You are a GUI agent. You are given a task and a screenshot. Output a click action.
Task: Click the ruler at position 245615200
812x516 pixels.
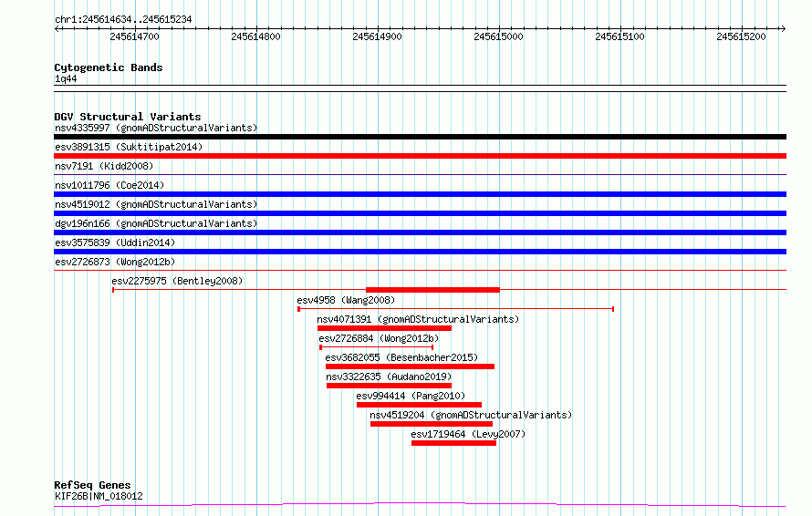point(741,36)
